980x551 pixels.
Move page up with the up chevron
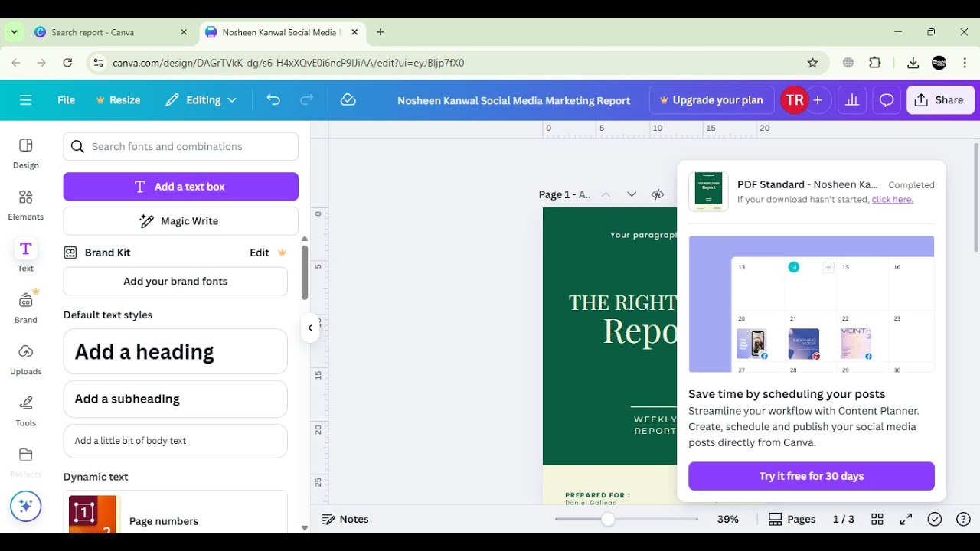(606, 194)
